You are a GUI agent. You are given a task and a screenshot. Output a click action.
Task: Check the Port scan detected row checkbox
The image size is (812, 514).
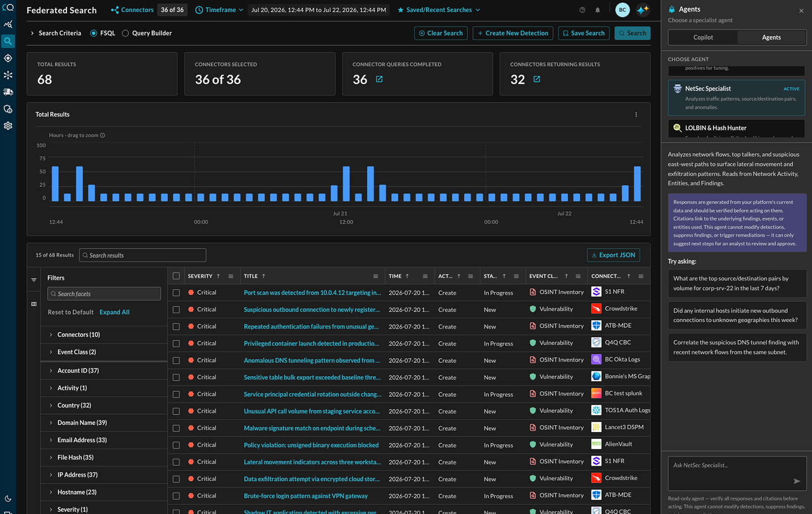coord(176,293)
